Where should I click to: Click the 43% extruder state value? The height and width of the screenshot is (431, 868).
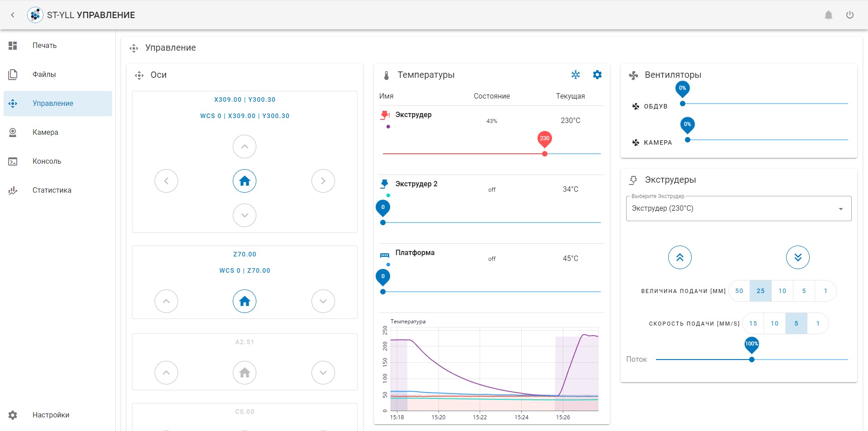click(x=492, y=121)
